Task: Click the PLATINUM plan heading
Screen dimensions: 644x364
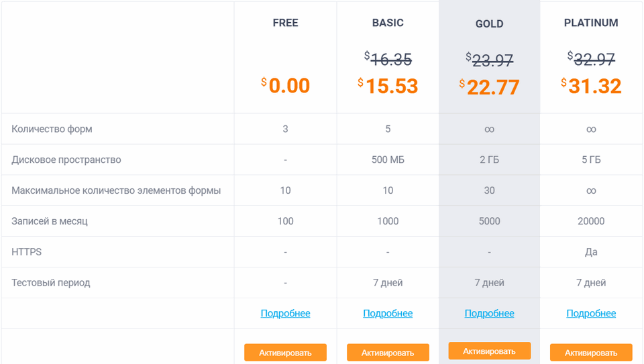Action: 591,23
